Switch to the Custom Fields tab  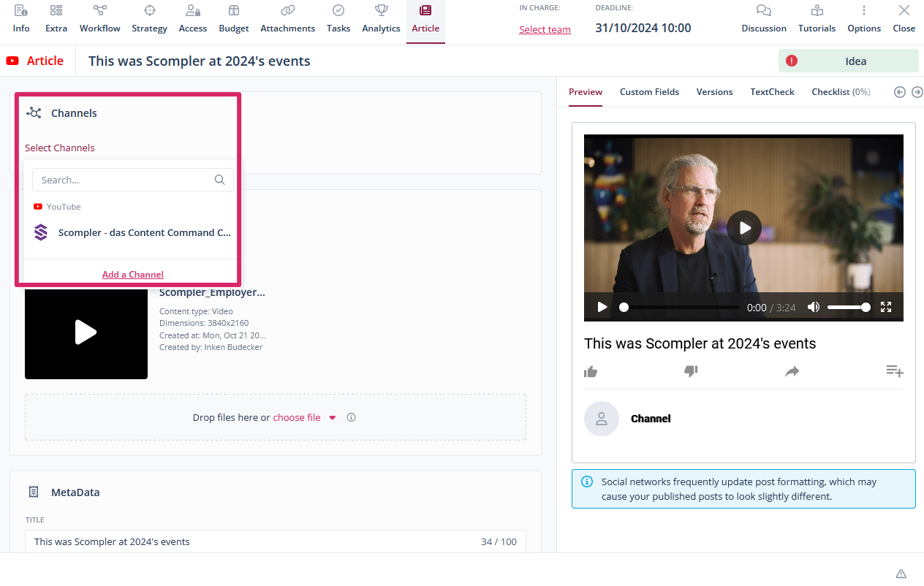click(649, 92)
